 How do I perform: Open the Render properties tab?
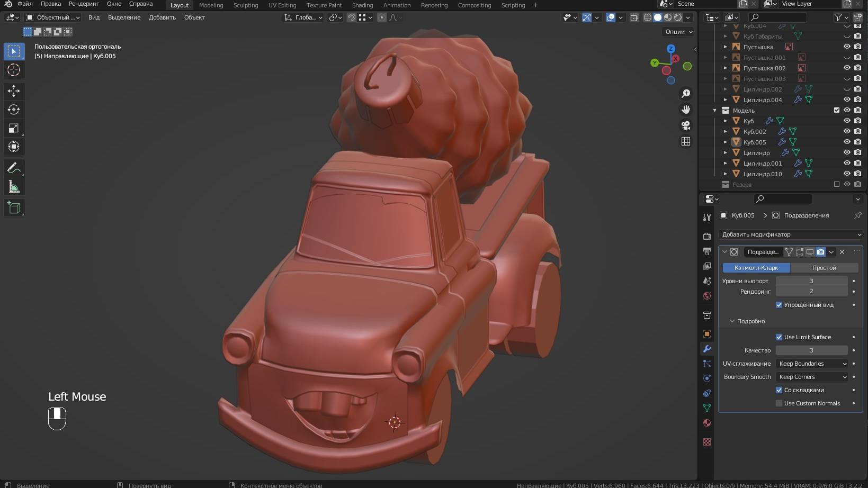(x=707, y=236)
